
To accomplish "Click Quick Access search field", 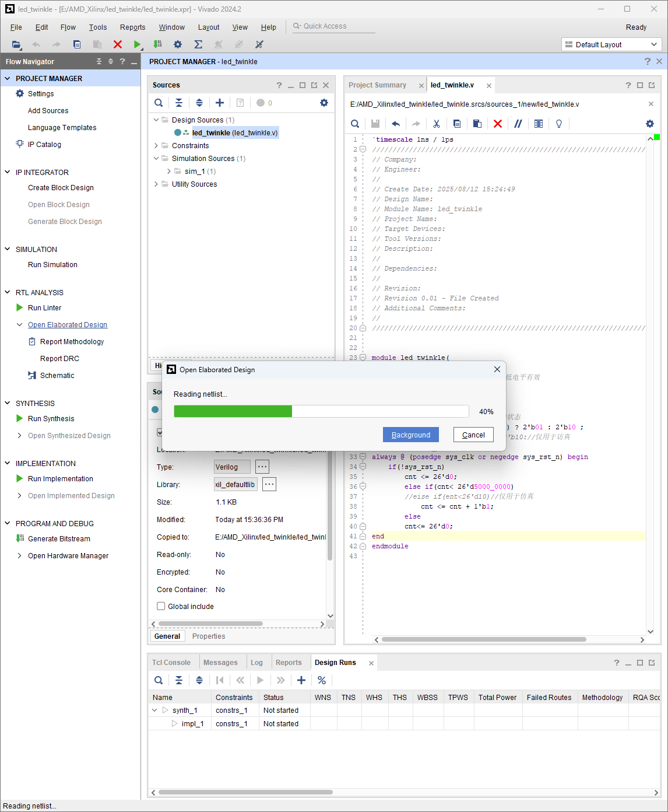I will pos(333,26).
